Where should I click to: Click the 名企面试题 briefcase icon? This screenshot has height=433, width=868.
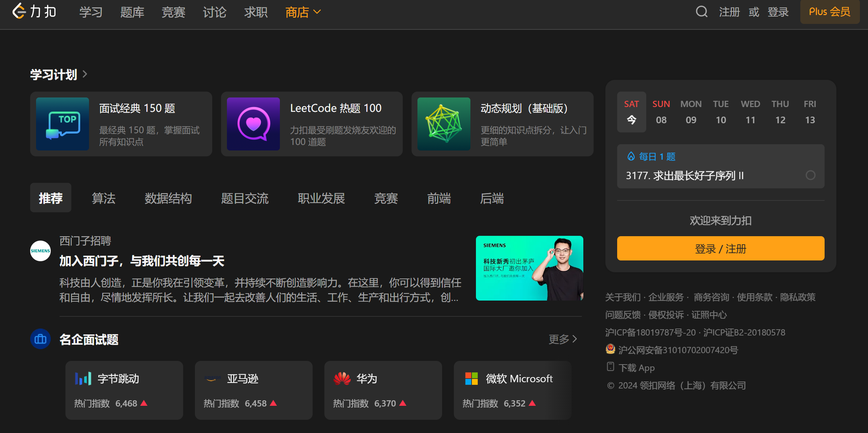coord(40,339)
